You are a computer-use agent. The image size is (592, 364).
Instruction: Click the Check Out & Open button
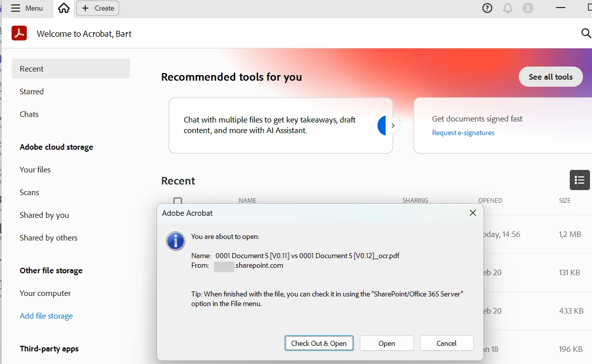click(x=319, y=343)
